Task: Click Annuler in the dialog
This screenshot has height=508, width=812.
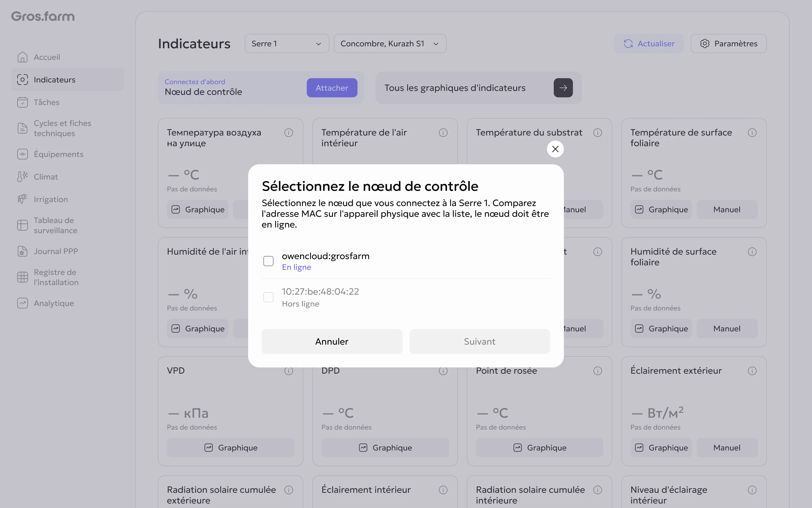Action: (x=332, y=341)
